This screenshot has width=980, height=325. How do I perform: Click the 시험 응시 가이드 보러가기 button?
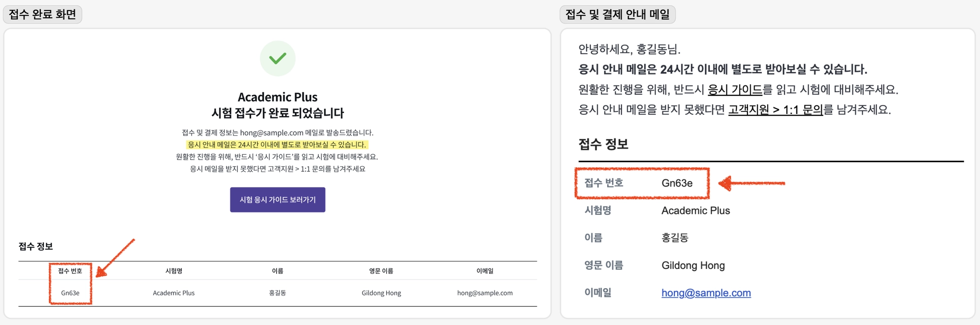[x=278, y=200]
